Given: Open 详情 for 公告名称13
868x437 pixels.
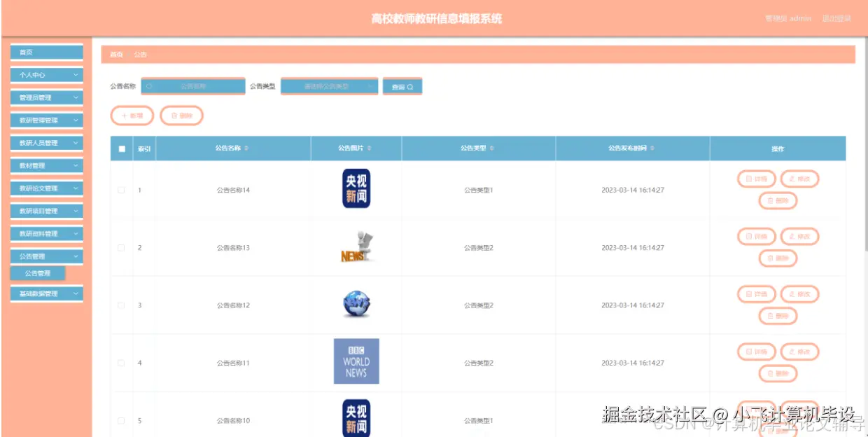Looking at the screenshot, I should (x=757, y=237).
